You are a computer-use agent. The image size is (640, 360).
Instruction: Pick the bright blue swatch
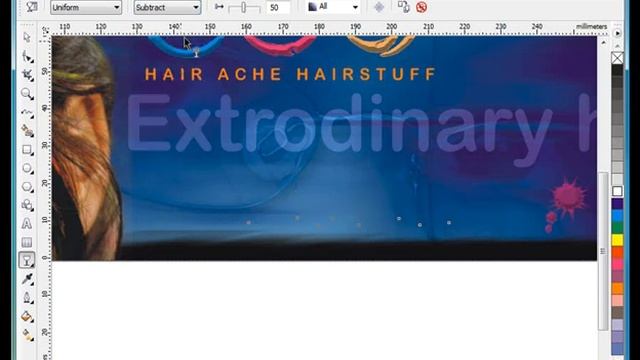(x=618, y=216)
